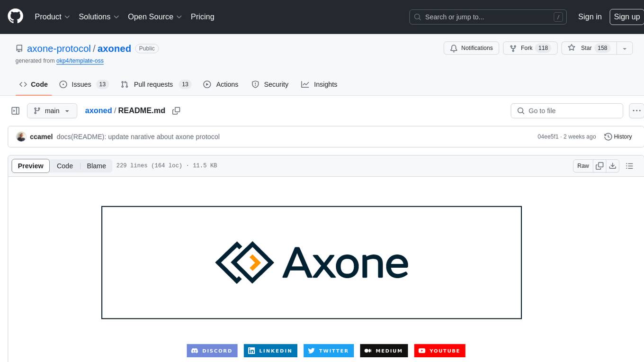Open the Raw file view

[583, 166]
